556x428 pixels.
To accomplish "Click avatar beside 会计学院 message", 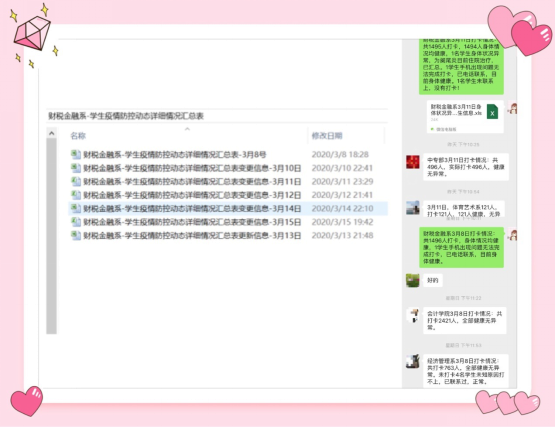I will tap(412, 315).
